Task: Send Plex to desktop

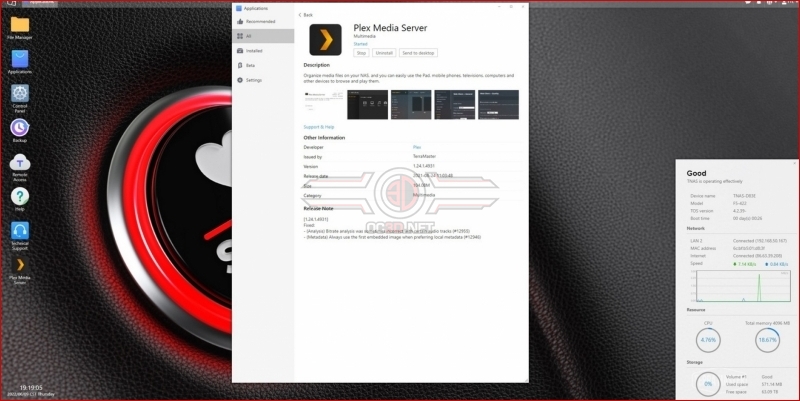Action: coord(418,53)
